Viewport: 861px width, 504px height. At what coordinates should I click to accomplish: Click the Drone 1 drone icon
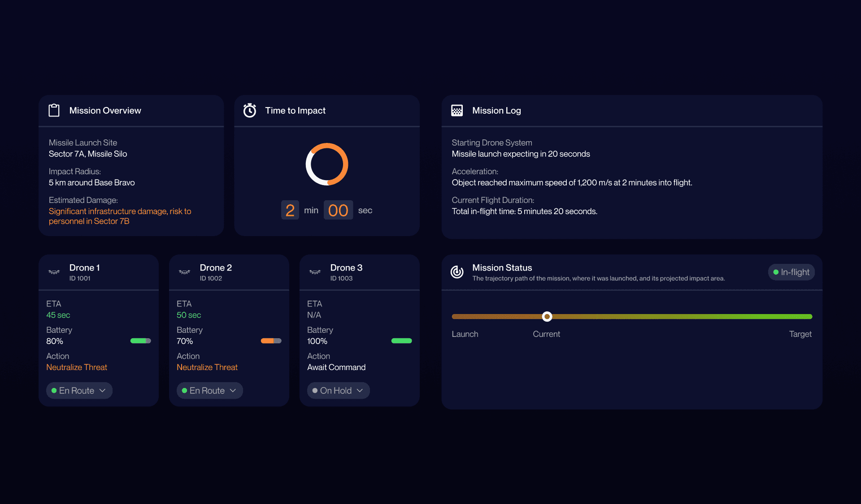[x=54, y=272]
